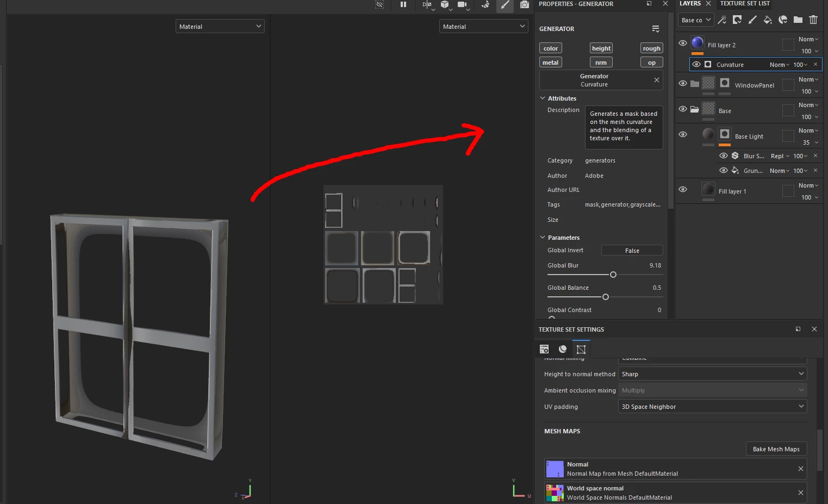Open the camera settings icon in the toolbar
The image size is (828, 504).
[x=462, y=4]
